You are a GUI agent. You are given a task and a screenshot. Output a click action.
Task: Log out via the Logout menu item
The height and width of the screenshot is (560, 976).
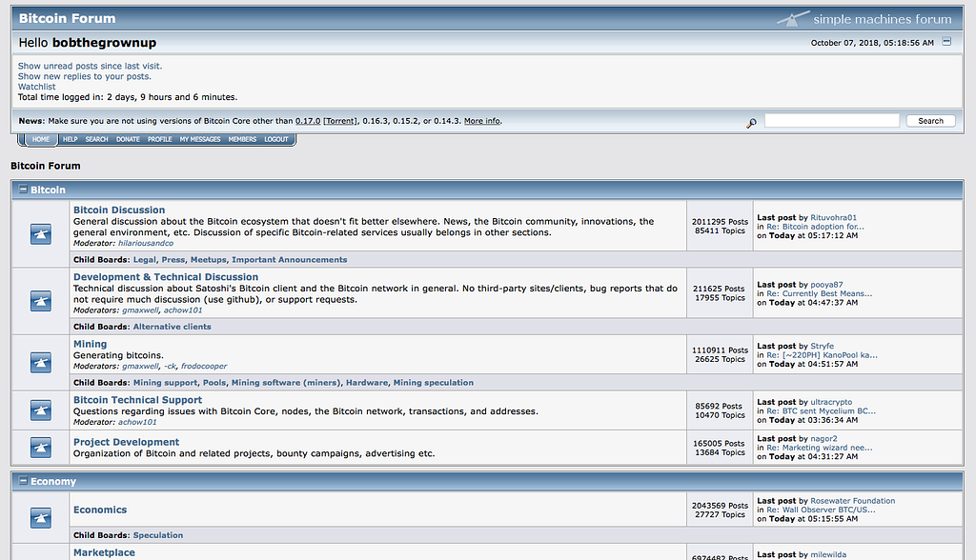275,139
